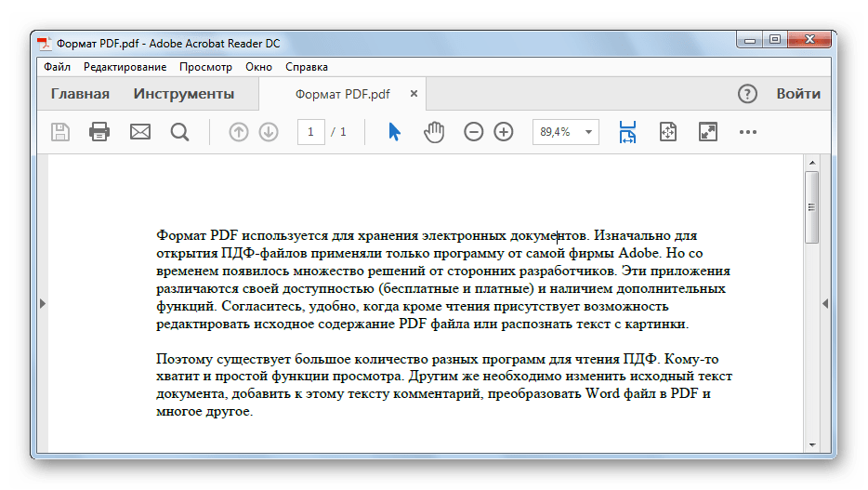Toggle full screen Read Mode icon
Viewport: 868px width, 490px height.
pyautogui.click(x=708, y=132)
